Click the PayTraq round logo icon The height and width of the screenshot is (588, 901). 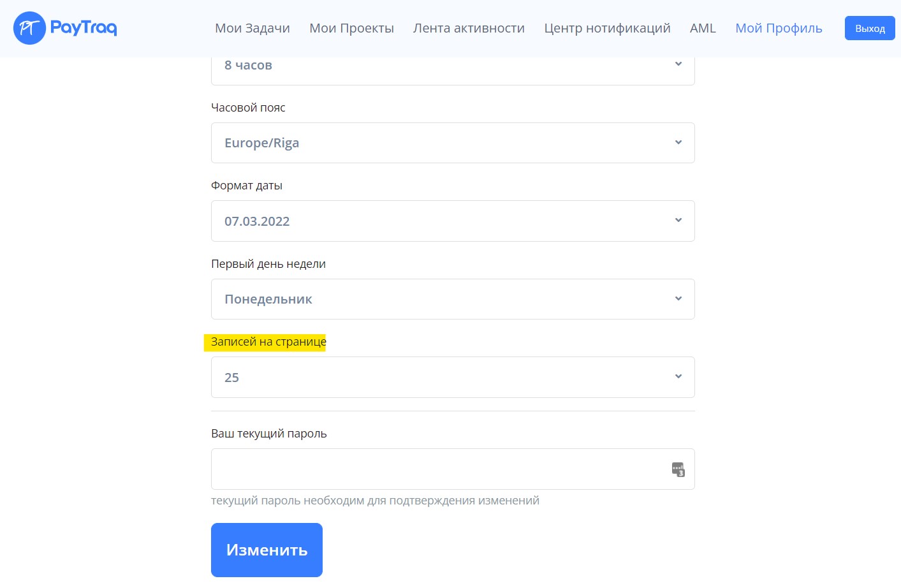coord(29,28)
